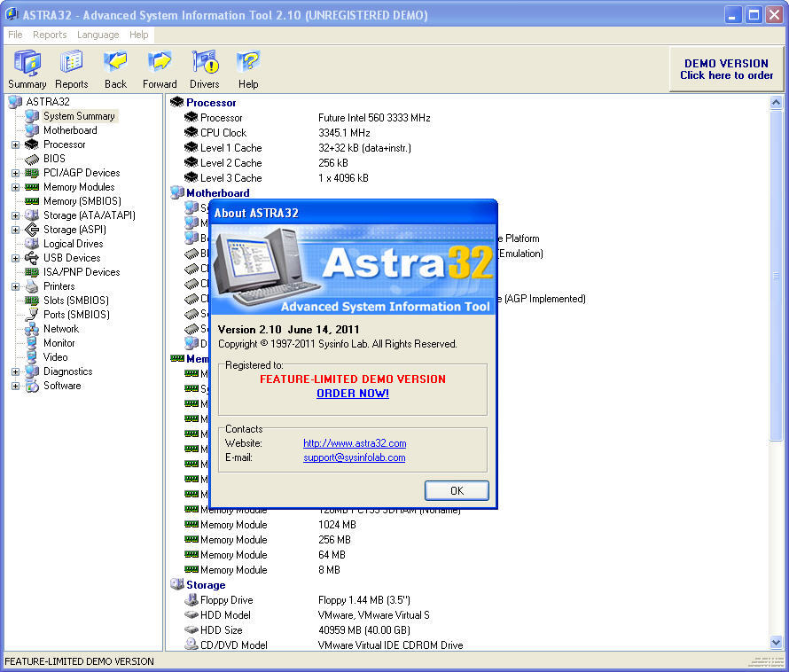The image size is (789, 672).
Task: Expand the Storage (ASPI) node
Action: [16, 230]
